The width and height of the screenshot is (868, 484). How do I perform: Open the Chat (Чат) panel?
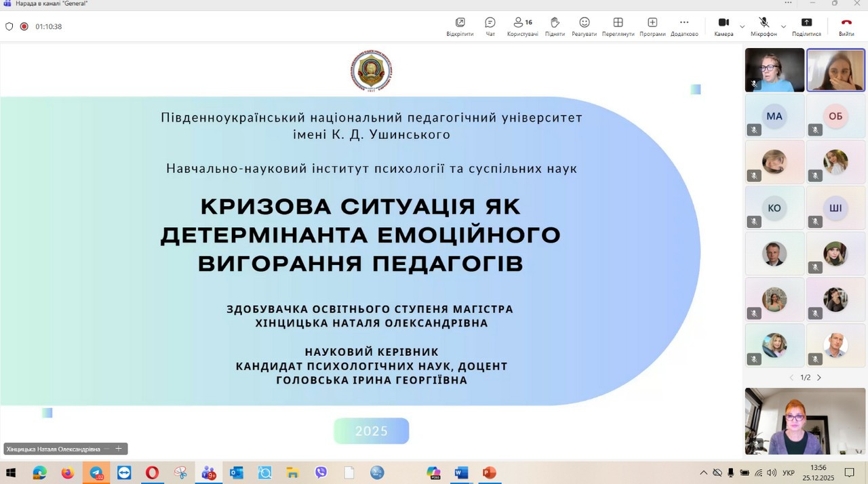point(490,26)
